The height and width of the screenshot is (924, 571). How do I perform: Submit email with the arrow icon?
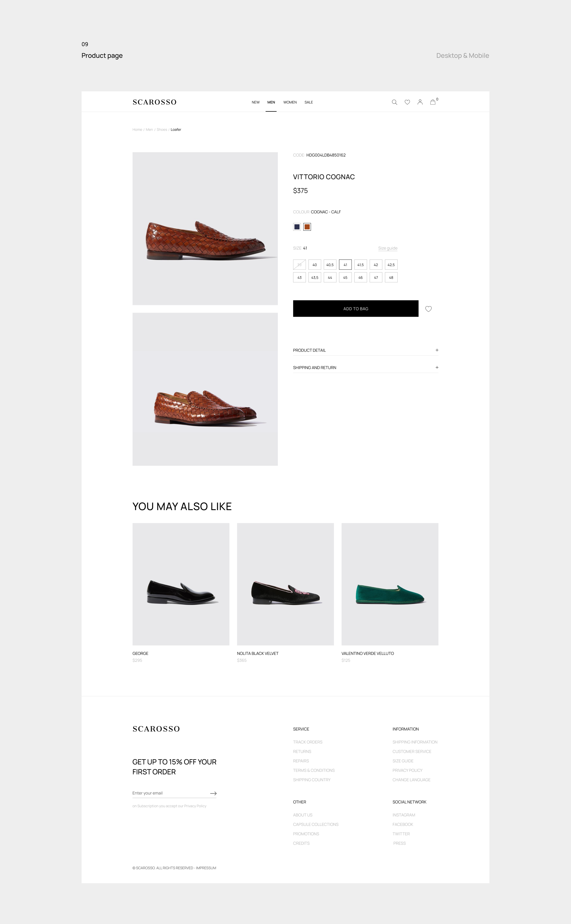click(213, 793)
